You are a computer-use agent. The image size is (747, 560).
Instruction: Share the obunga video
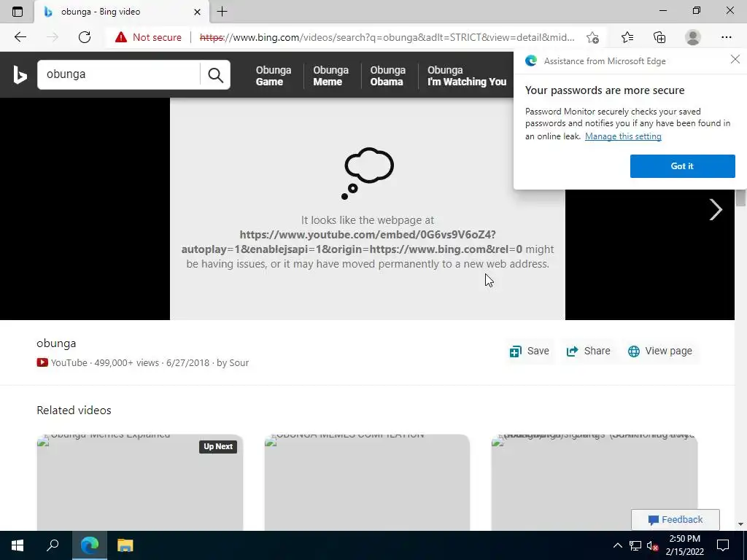click(x=588, y=351)
